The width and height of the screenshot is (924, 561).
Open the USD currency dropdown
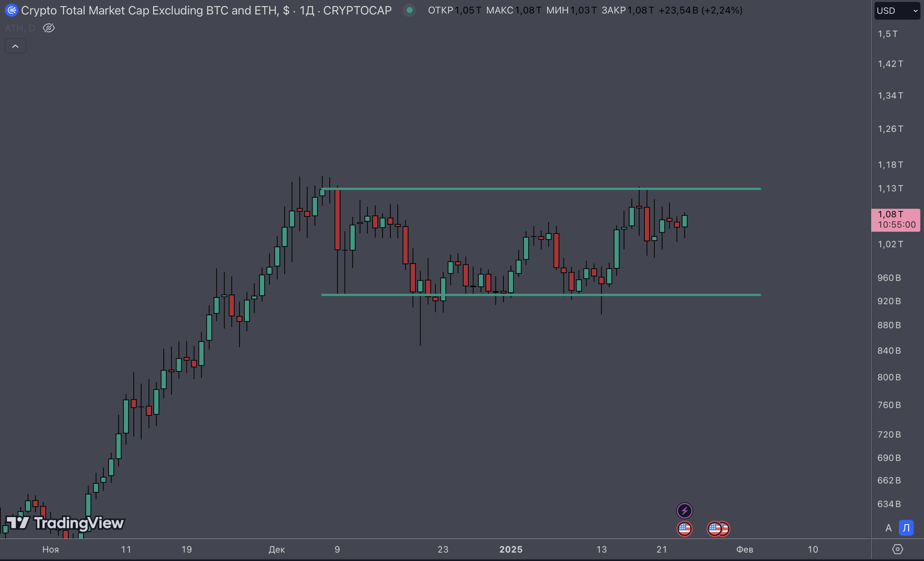pos(897,11)
